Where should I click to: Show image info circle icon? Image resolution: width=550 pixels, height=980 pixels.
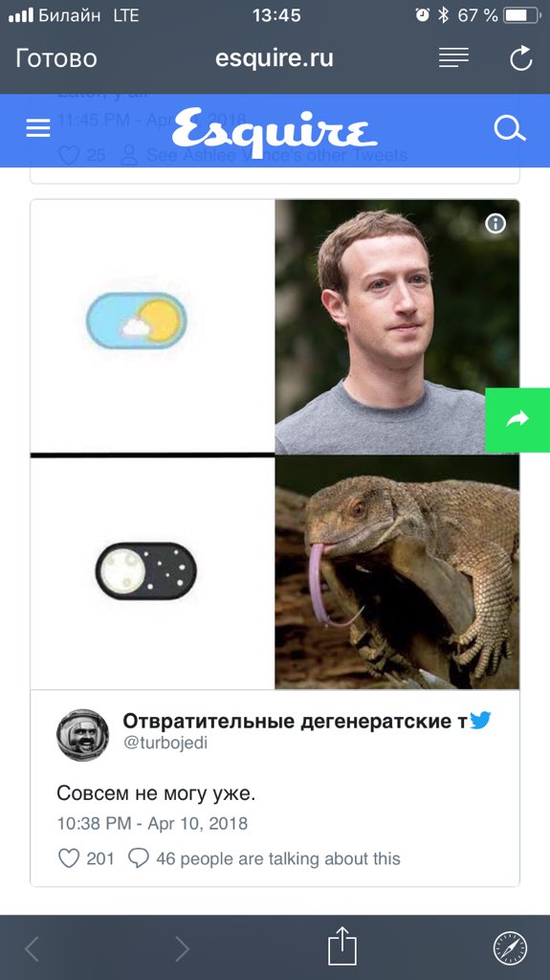pyautogui.click(x=495, y=224)
